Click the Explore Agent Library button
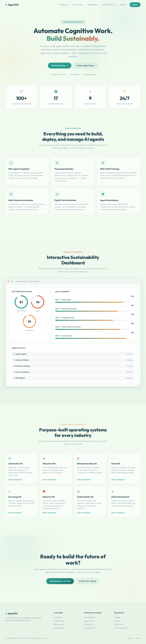Screen dimensions: 146x644 click(85, 65)
